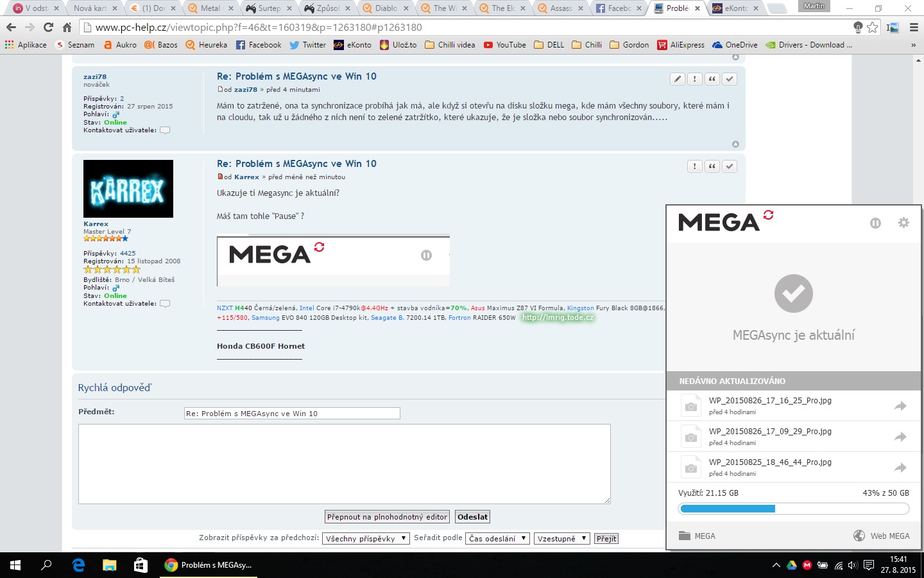Share WP_20150826_17_16_25_Pro.jpg via its arrow icon
This screenshot has width=924, height=578.
pos(900,406)
